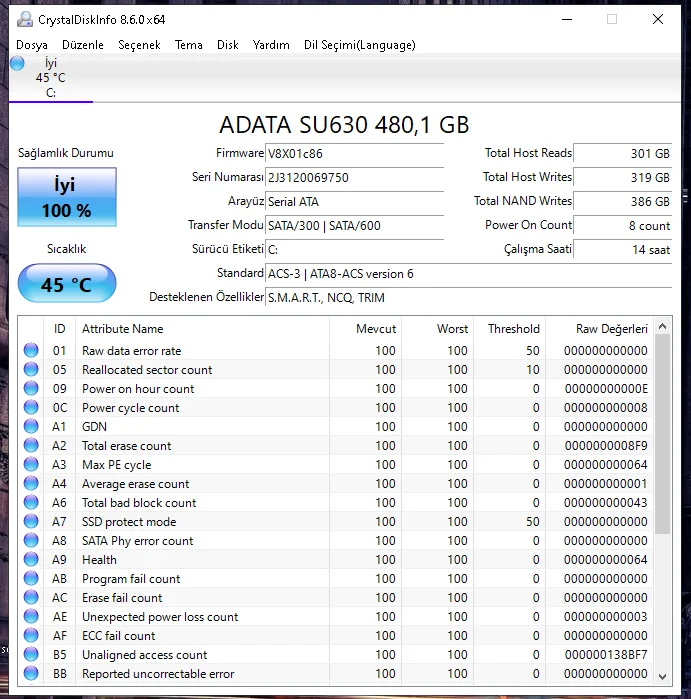
Task: Click status orb beside Reallocated sector count
Action: point(31,370)
